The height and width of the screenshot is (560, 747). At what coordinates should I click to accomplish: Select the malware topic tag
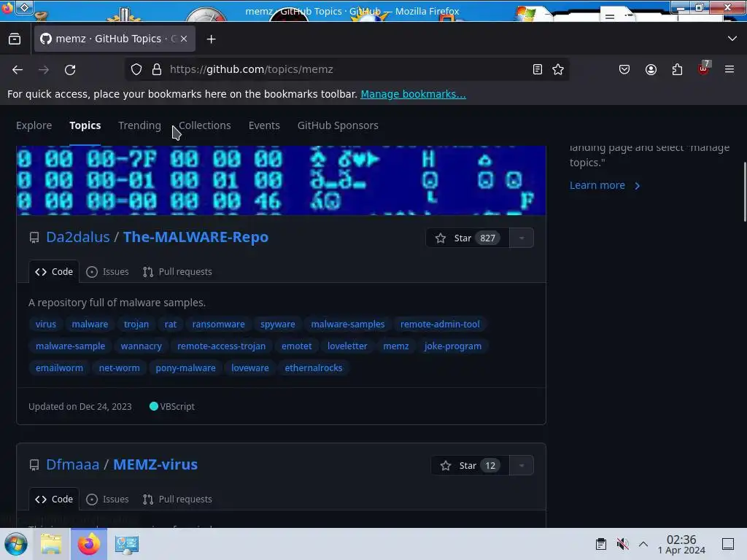(x=90, y=324)
